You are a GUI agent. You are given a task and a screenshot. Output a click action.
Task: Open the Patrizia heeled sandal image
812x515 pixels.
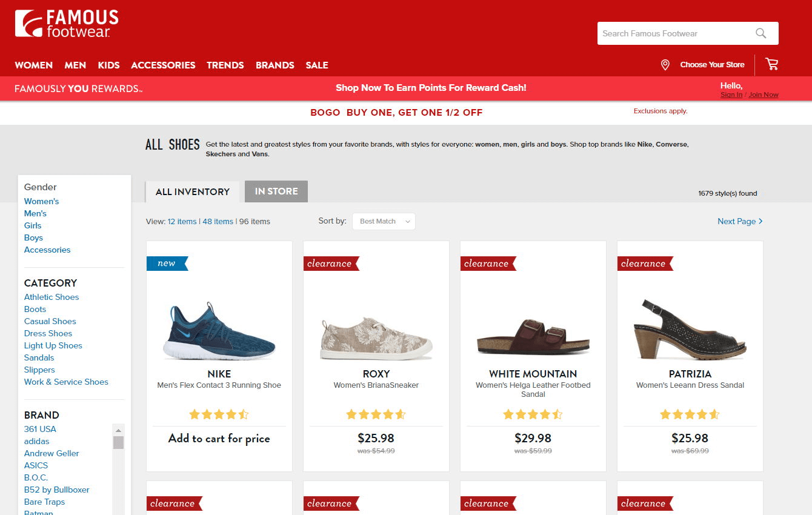pos(690,330)
